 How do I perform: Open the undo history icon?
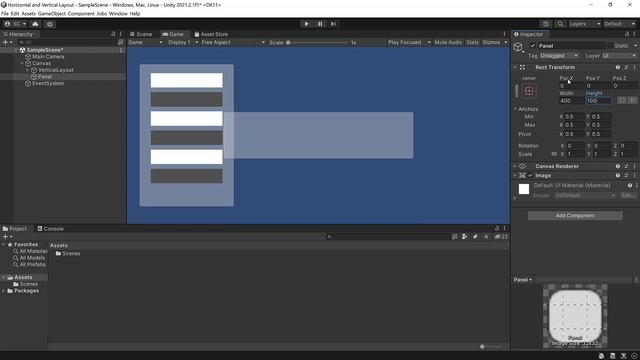click(546, 24)
